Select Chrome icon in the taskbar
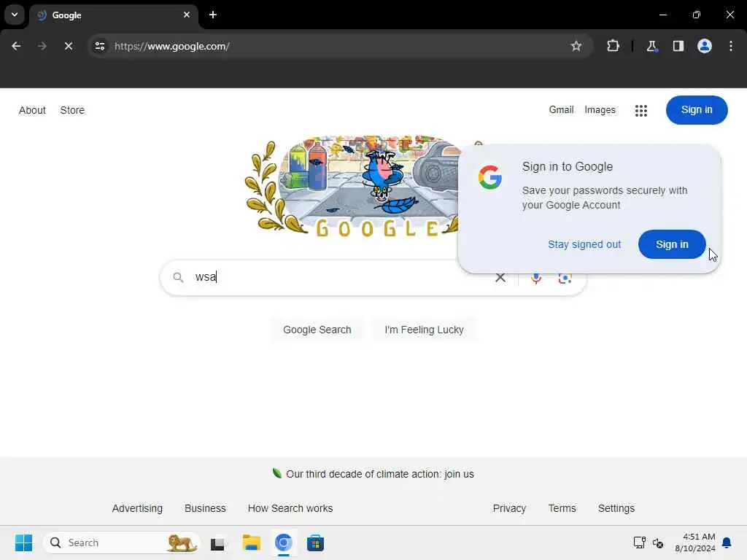Screen dimensions: 747x560 [x=284, y=542]
